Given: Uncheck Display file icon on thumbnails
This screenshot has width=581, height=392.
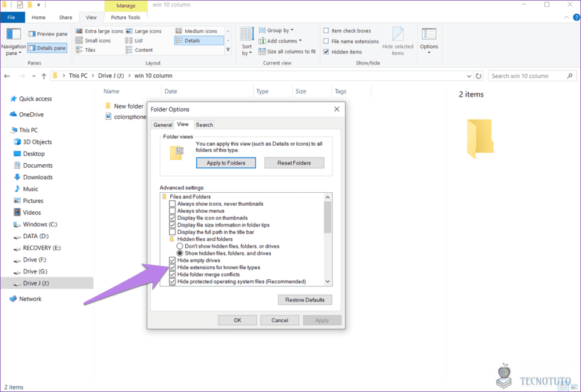Looking at the screenshot, I should tap(172, 218).
